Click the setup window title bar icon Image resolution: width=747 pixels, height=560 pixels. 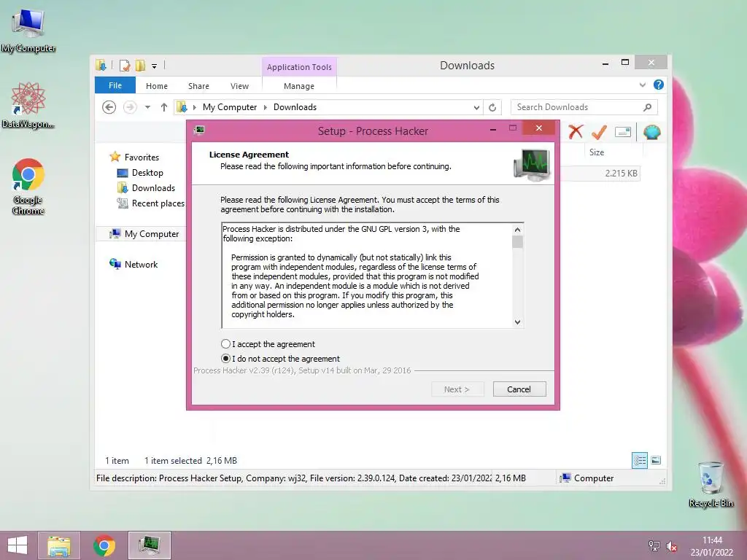200,130
